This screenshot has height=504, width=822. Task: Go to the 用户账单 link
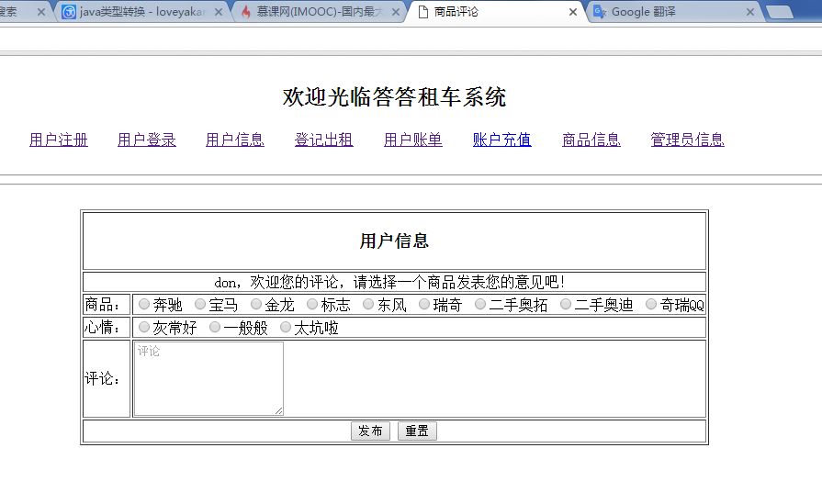click(x=413, y=140)
